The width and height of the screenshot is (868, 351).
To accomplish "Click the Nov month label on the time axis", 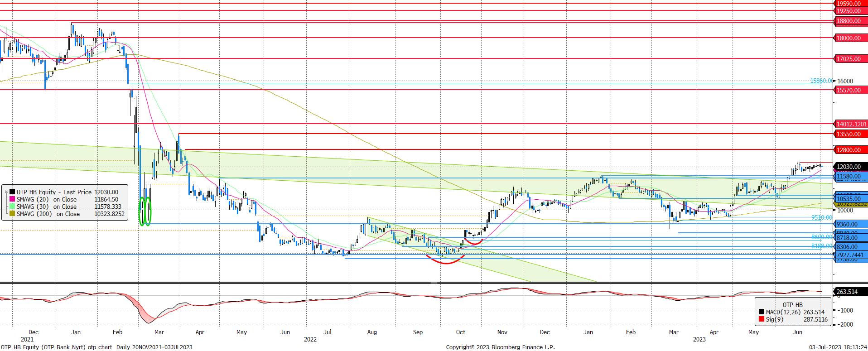I will click(502, 332).
